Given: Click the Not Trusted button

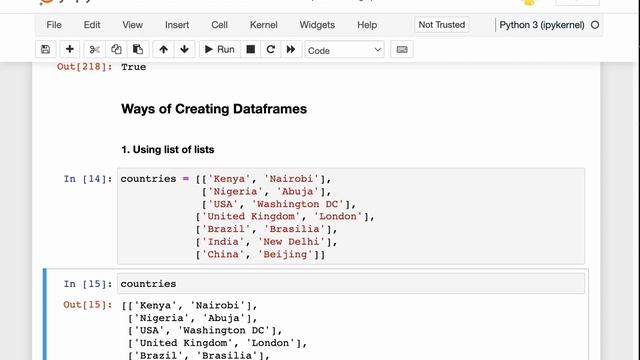Looking at the screenshot, I should [x=442, y=25].
